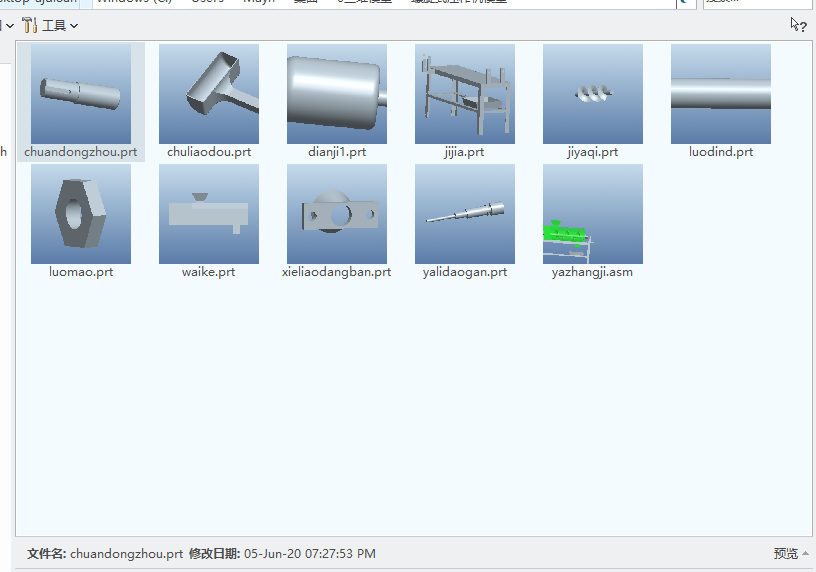Image resolution: width=816 pixels, height=572 pixels.
Task: Click the file name label yazhangji.asm
Action: (x=592, y=272)
